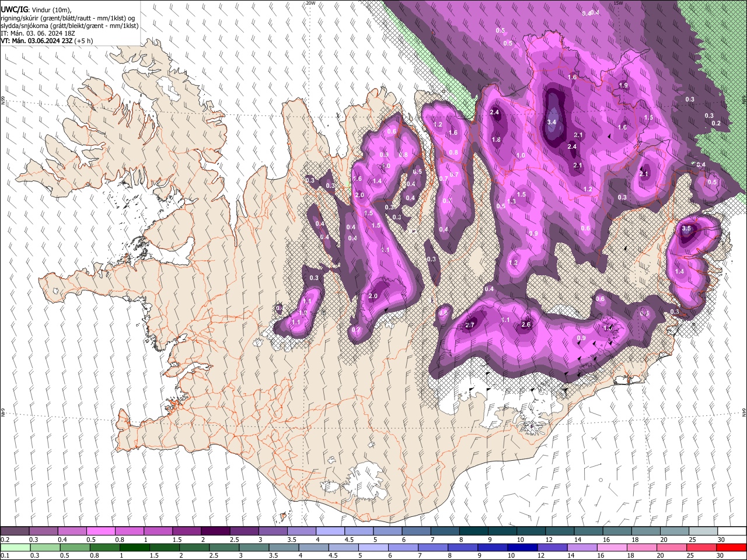The width and height of the screenshot is (747, 560).
Task: Select the bright pink top-row swatch starting at 0.5
Action: (100, 531)
